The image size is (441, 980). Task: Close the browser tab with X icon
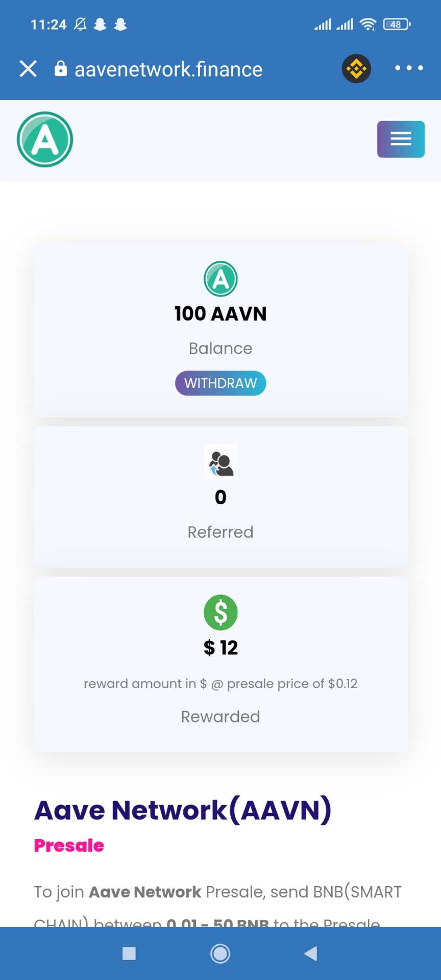28,68
